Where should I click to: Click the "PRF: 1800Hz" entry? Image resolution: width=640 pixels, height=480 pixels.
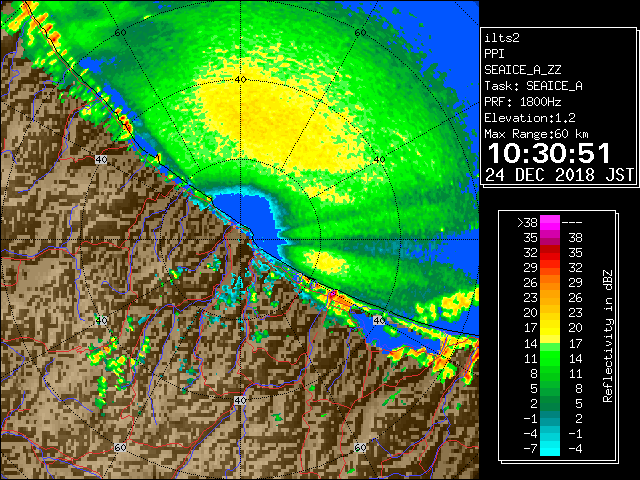click(522, 102)
